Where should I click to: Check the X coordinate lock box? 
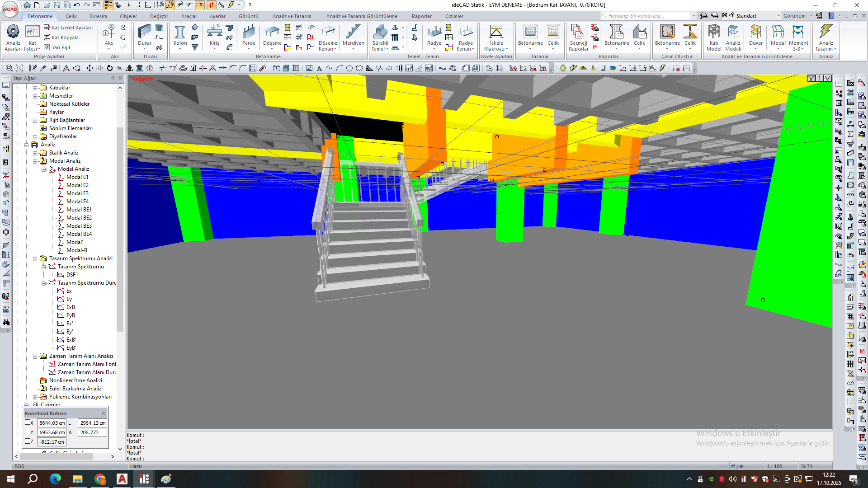[x=28, y=422]
